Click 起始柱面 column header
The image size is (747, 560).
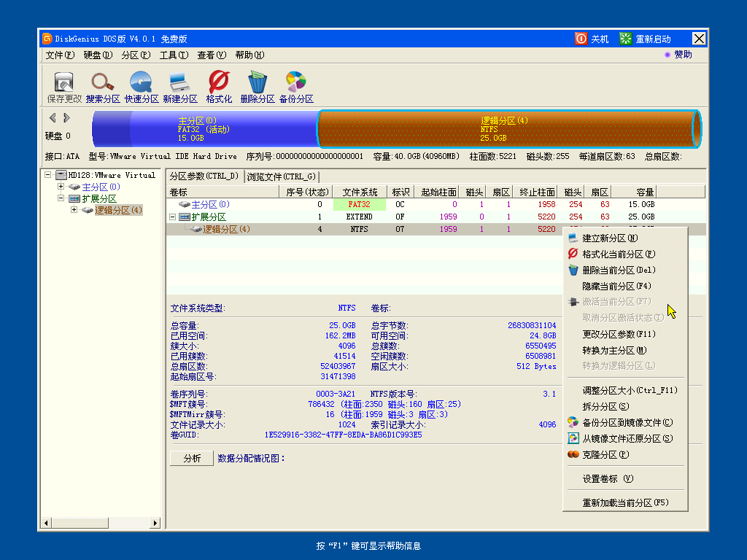tap(437, 192)
